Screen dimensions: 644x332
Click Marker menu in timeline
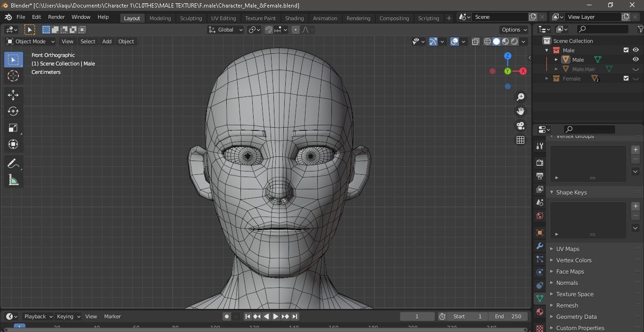click(113, 316)
